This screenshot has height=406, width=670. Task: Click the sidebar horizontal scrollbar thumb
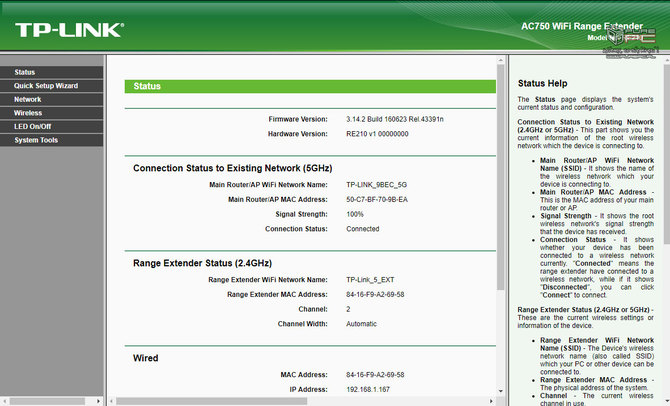tap(47, 401)
